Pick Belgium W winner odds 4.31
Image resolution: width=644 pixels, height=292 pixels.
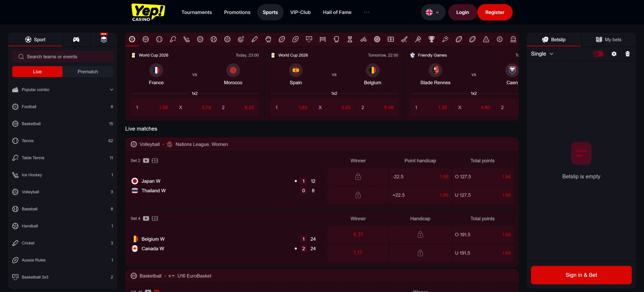pyautogui.click(x=358, y=234)
